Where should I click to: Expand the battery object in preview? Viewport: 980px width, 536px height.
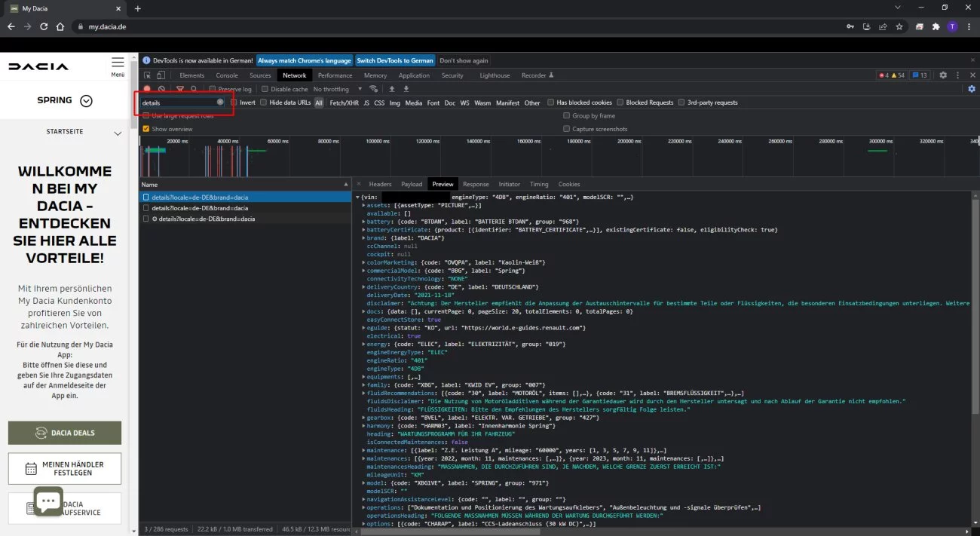pos(363,222)
